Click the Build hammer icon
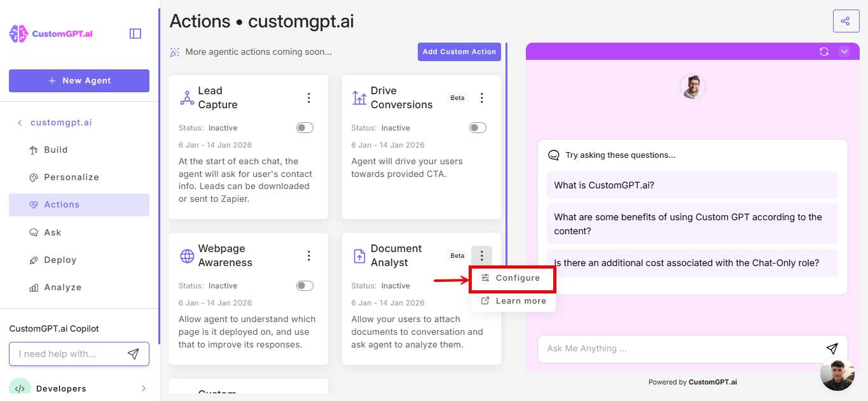 (x=34, y=150)
